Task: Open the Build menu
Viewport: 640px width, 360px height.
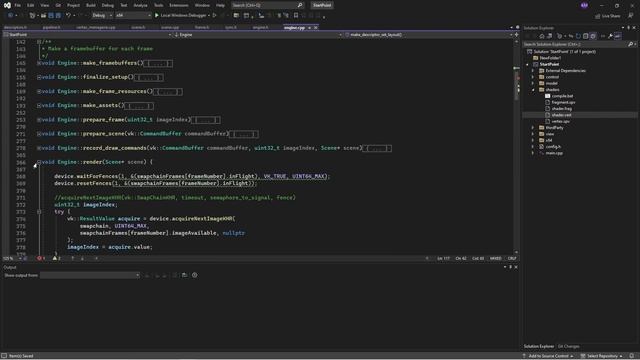Action: tap(91, 5)
